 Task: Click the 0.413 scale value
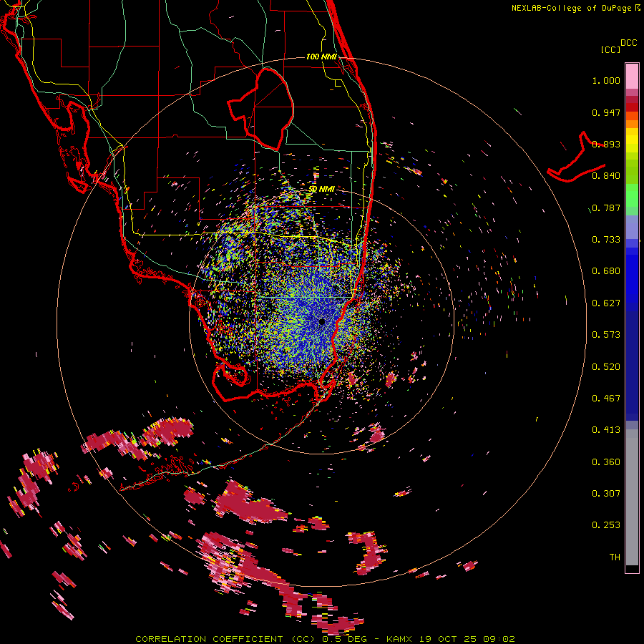click(x=606, y=430)
